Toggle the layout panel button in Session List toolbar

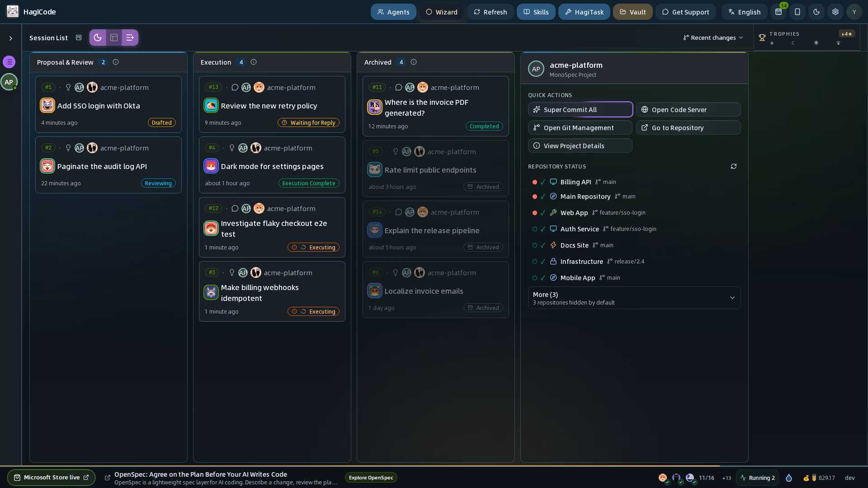pyautogui.click(x=114, y=38)
